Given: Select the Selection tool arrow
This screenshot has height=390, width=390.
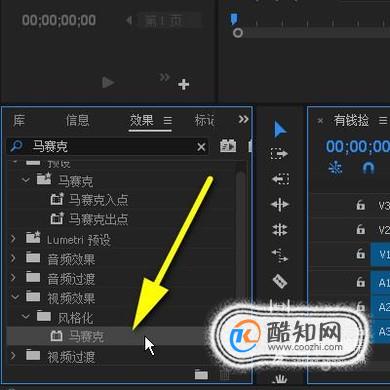Looking at the screenshot, I should click(x=280, y=129).
